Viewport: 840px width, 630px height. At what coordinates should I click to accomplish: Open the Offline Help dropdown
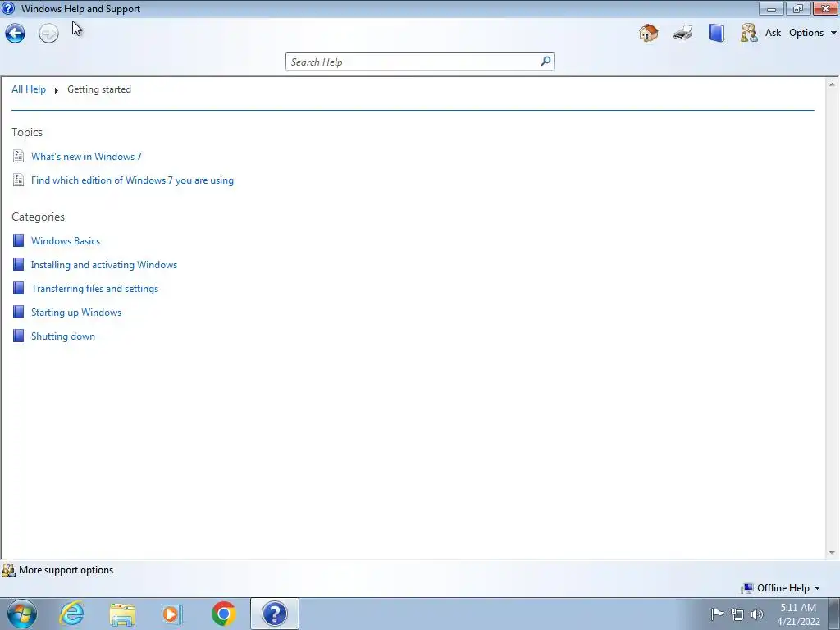[x=781, y=588]
